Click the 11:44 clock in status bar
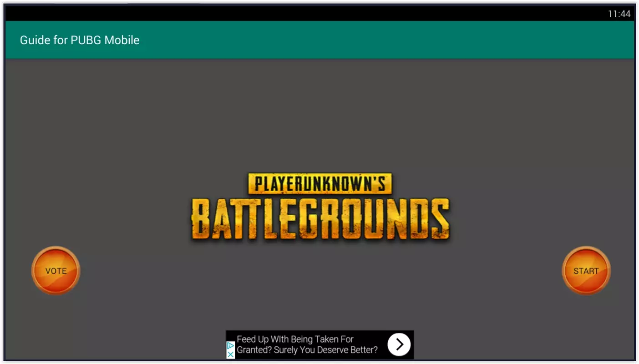 point(619,14)
